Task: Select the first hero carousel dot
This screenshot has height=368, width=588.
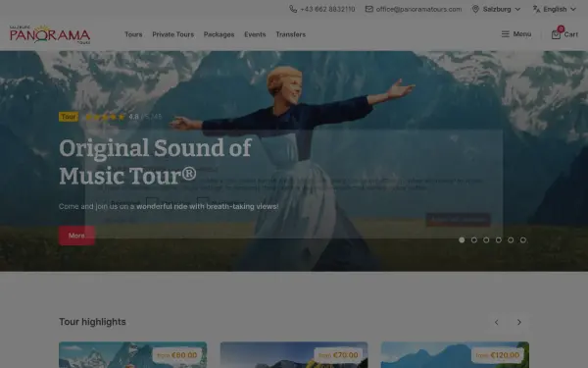Action: [462, 240]
